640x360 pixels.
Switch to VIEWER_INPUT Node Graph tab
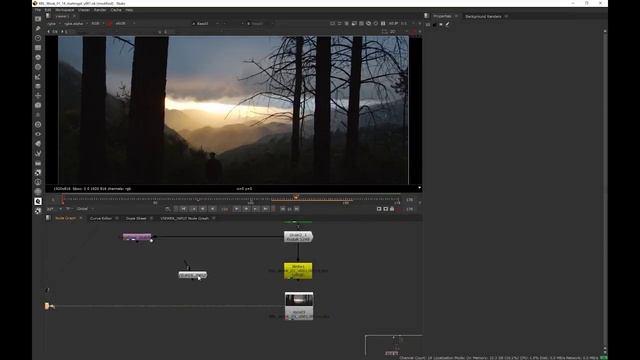(184, 218)
